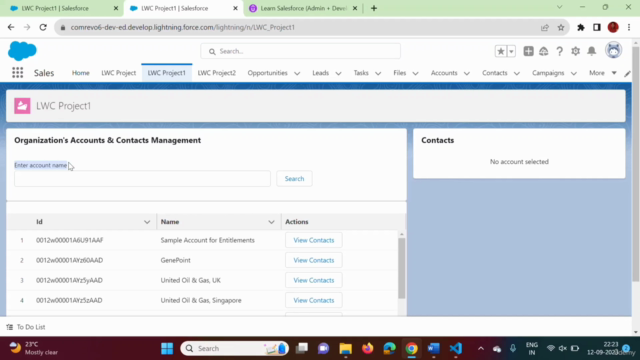Screen dimensions: 640x360
Task: Open Name column header actions menu
Action: tap(271, 222)
